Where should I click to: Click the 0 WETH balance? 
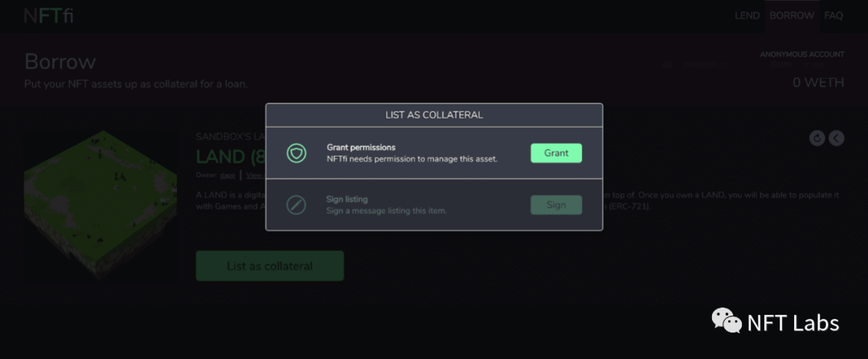(x=818, y=83)
